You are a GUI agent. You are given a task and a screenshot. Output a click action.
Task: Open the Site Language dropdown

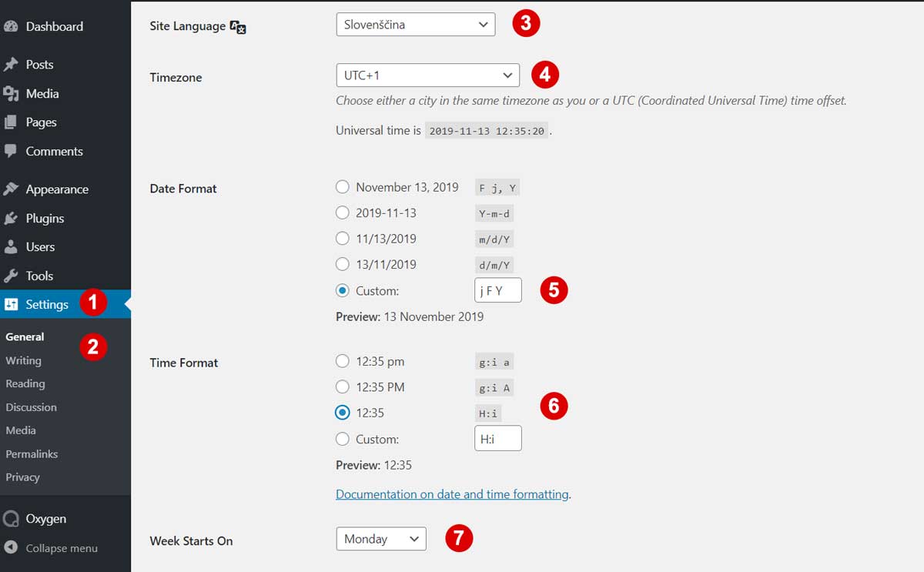[x=416, y=25]
